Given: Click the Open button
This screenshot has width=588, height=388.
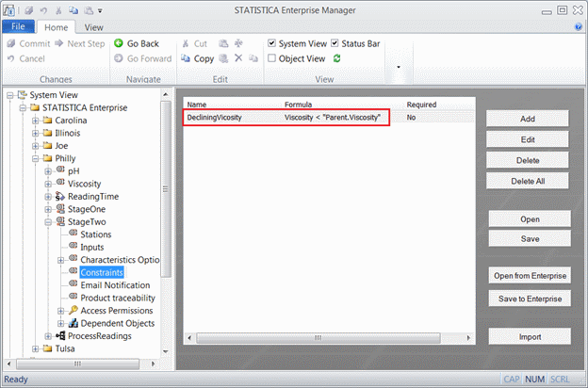Looking at the screenshot, I should 530,218.
